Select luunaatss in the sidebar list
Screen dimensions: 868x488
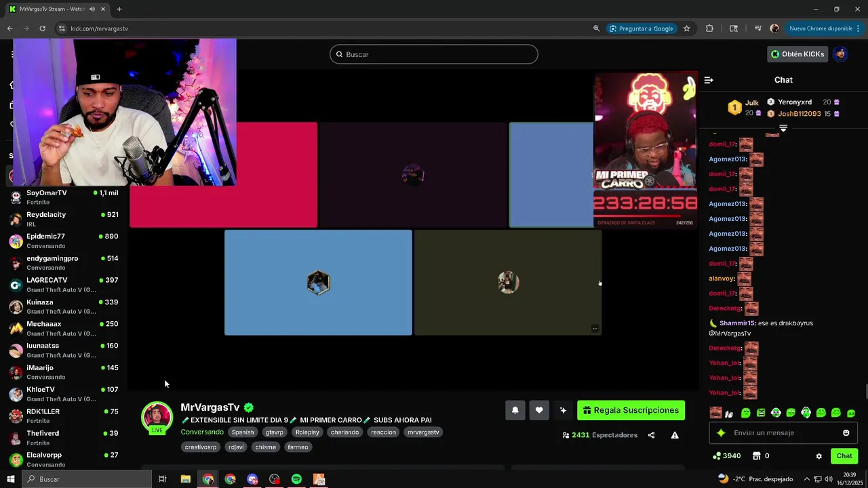click(x=64, y=350)
